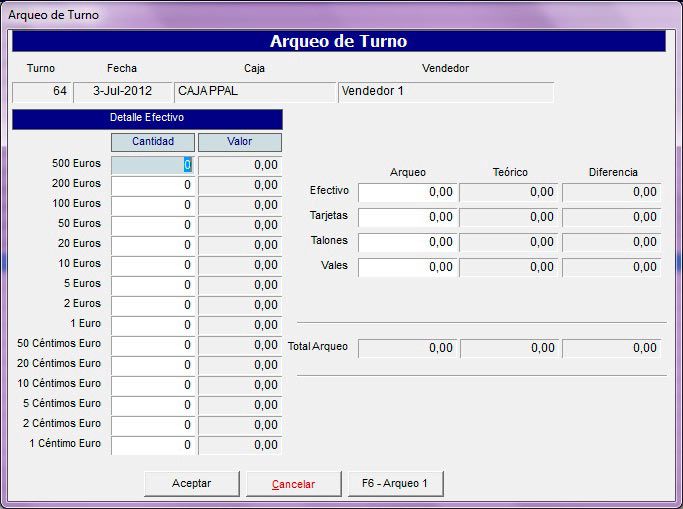
Task: Click the Tarjetas Arqueo amount field
Action: (408, 217)
